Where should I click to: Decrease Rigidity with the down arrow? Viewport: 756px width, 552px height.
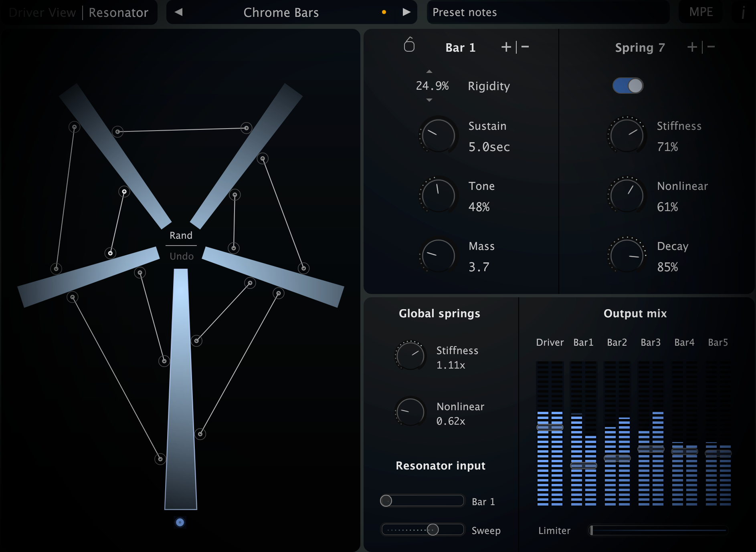click(x=429, y=100)
